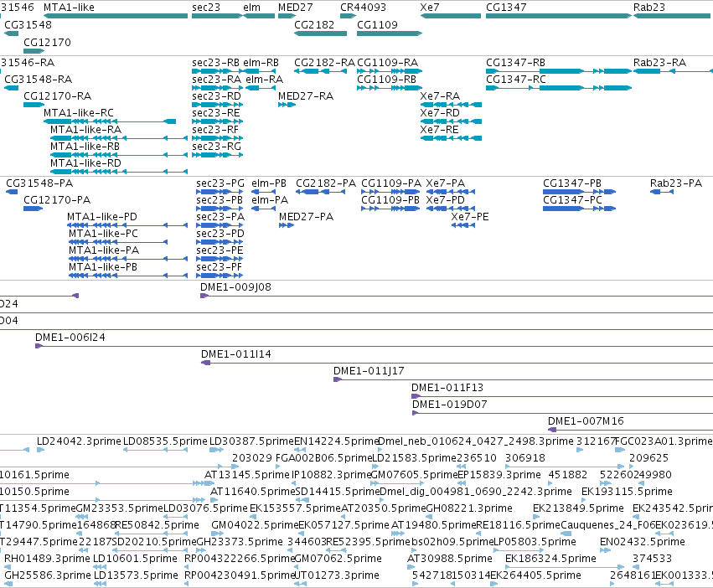The image size is (713, 588).
Task: Click EST EN02432.5prime
Action: [605, 550]
